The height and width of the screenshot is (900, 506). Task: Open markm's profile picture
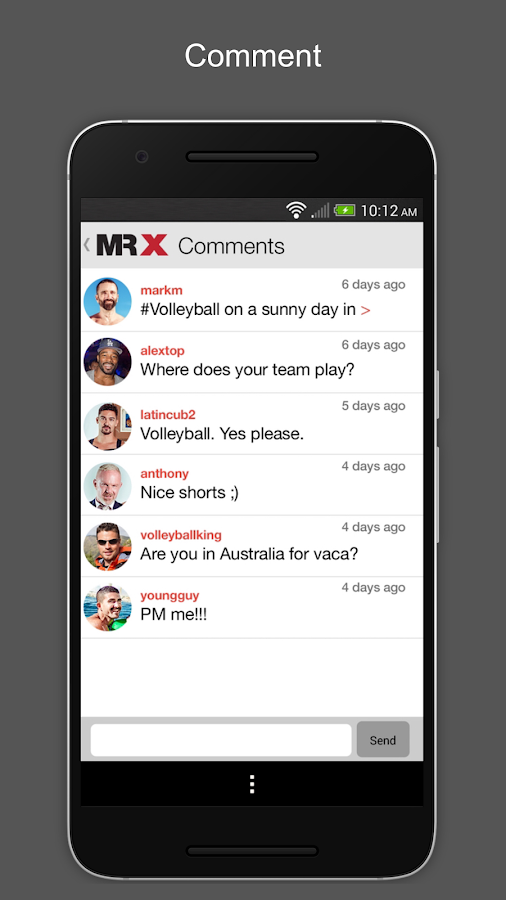coord(107,301)
